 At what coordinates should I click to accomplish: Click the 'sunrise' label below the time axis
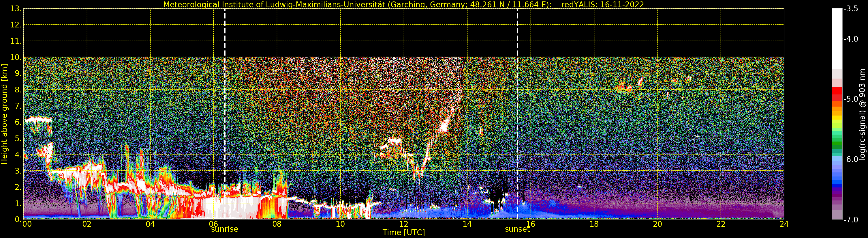point(224,229)
